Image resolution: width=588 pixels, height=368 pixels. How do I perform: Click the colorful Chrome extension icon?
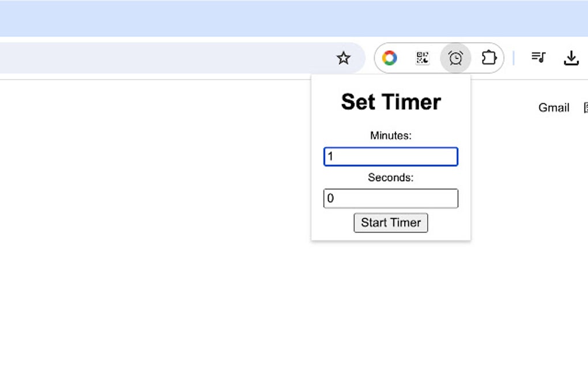[390, 58]
